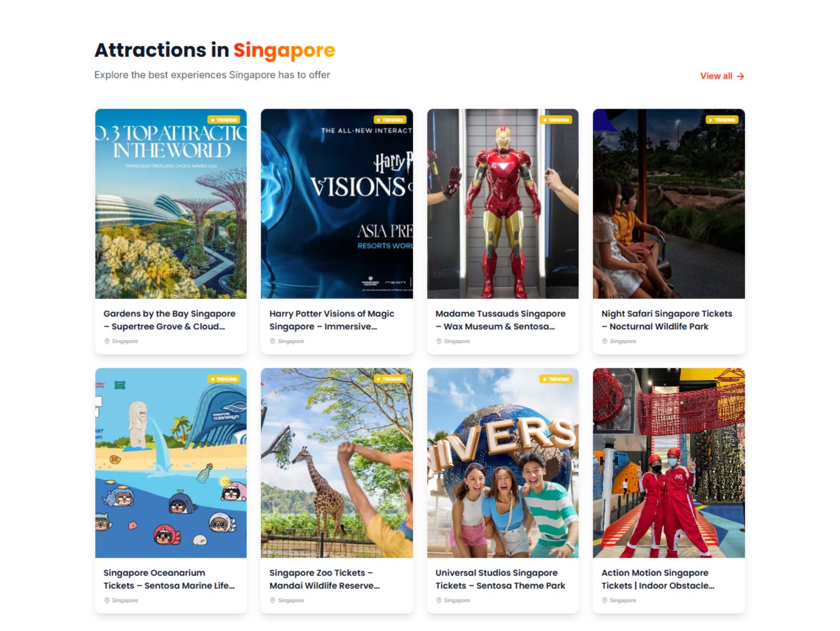The width and height of the screenshot is (840, 631).
Task: Click the location pin under Action Motion card
Action: click(x=605, y=601)
